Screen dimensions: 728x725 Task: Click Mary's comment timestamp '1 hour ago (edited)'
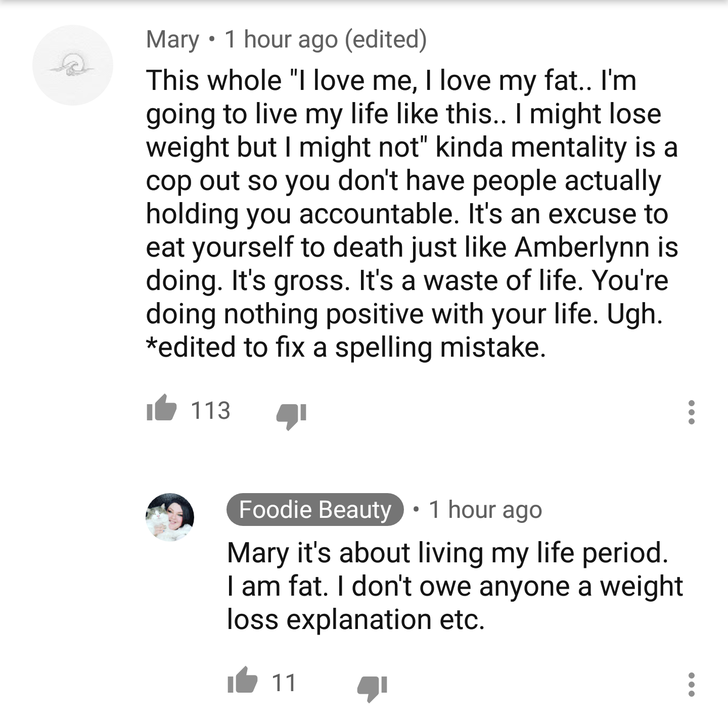pos(326,40)
